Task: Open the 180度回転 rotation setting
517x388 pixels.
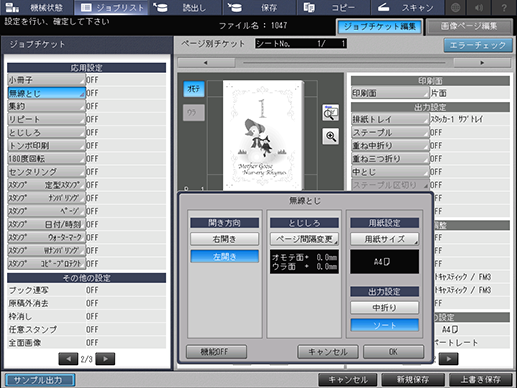Action: pos(46,159)
